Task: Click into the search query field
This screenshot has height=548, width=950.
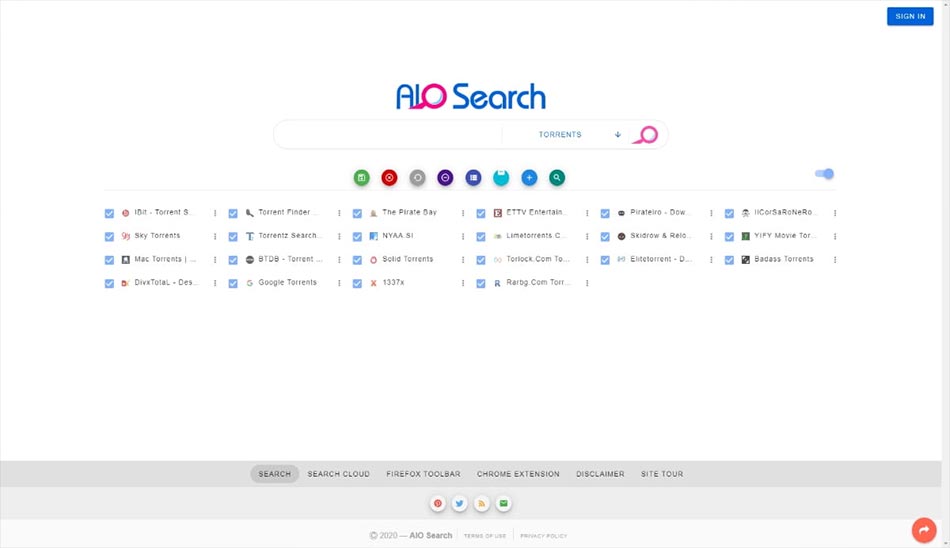Action: (x=391, y=135)
